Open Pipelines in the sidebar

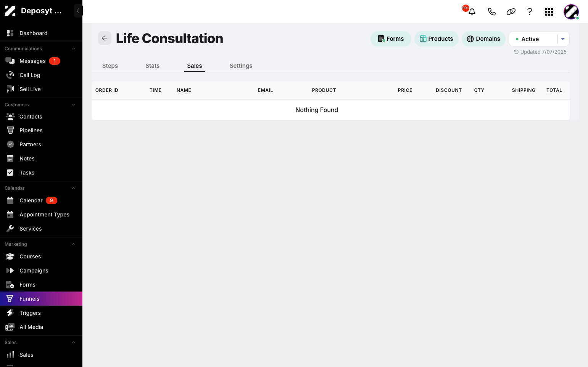tap(41, 130)
